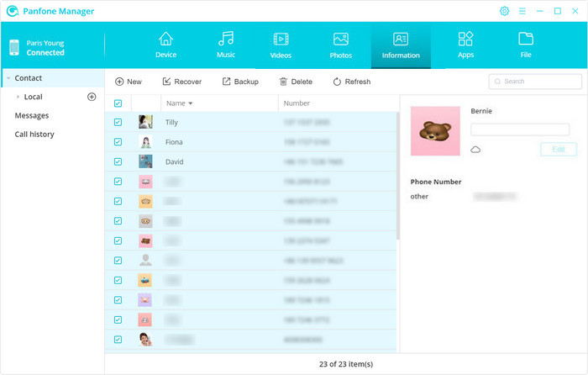Image resolution: width=588 pixels, height=375 pixels.
Task: Click the Number column header
Action: tap(297, 103)
